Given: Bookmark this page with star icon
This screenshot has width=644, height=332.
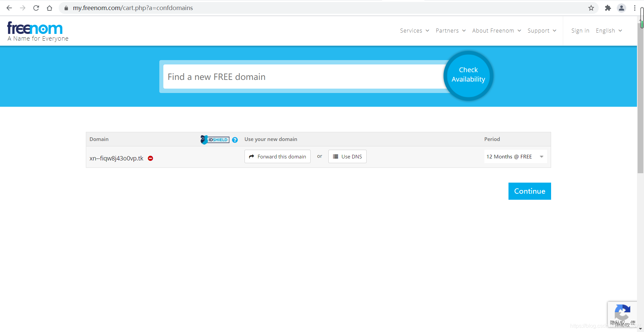Looking at the screenshot, I should pos(591,8).
